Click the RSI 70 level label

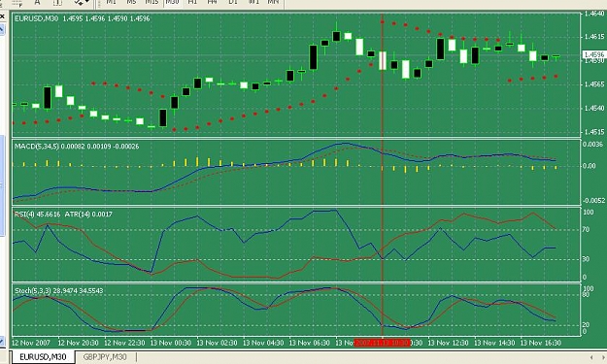point(586,230)
